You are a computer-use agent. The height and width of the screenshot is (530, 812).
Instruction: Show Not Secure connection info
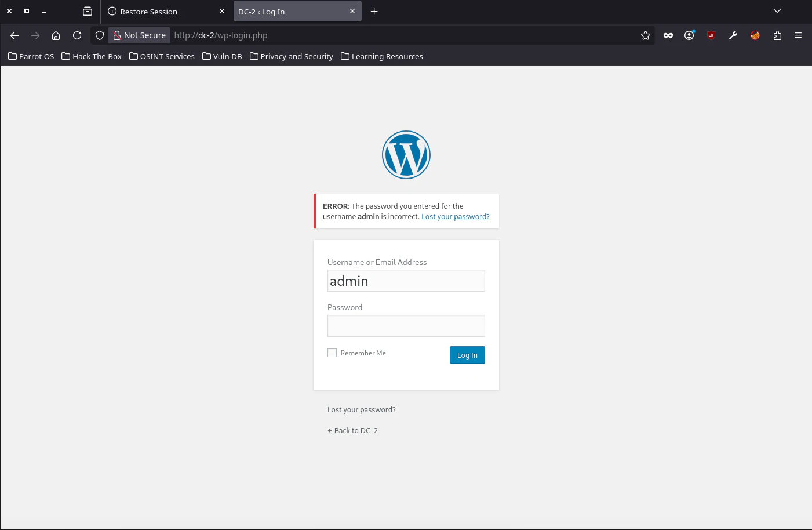[x=139, y=35]
